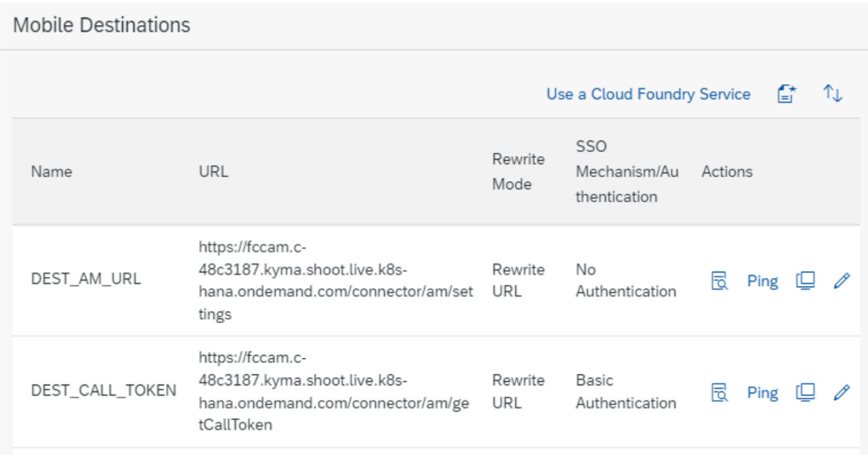Viewport: 868px width, 475px height.
Task: Click the Actions column header
Action: tap(727, 172)
